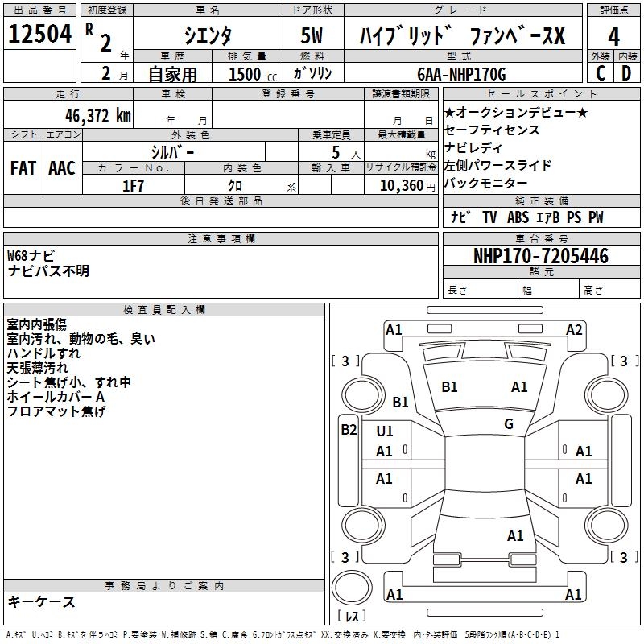This screenshot has width=644, height=644.
Task: Select the fuel type ガソリン
Action: pyautogui.click(x=312, y=73)
